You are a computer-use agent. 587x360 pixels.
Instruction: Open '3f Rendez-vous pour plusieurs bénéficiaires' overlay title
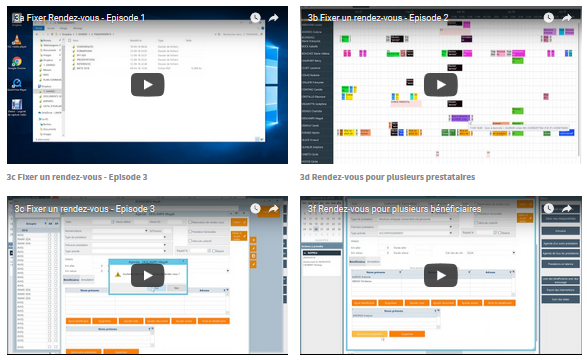(x=394, y=208)
